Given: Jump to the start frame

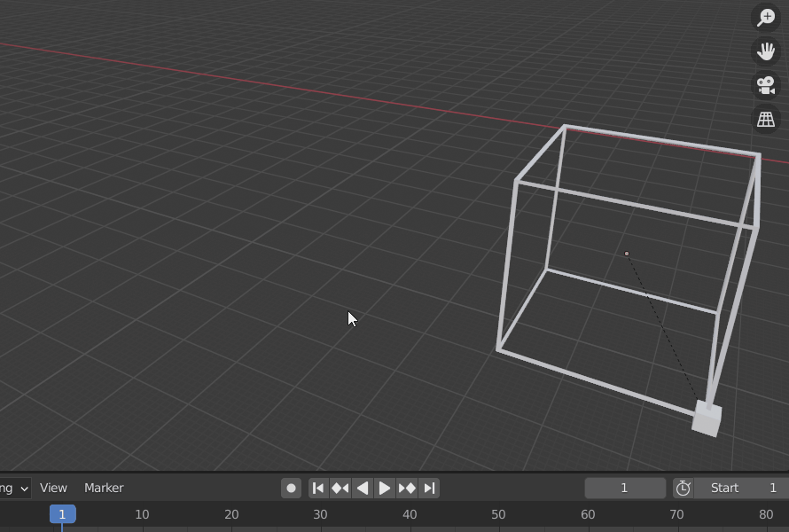Looking at the screenshot, I should (318, 489).
